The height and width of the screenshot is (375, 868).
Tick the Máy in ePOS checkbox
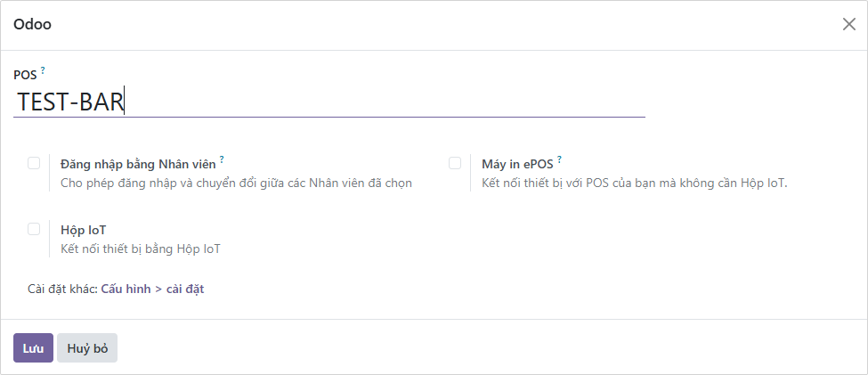pyautogui.click(x=455, y=163)
